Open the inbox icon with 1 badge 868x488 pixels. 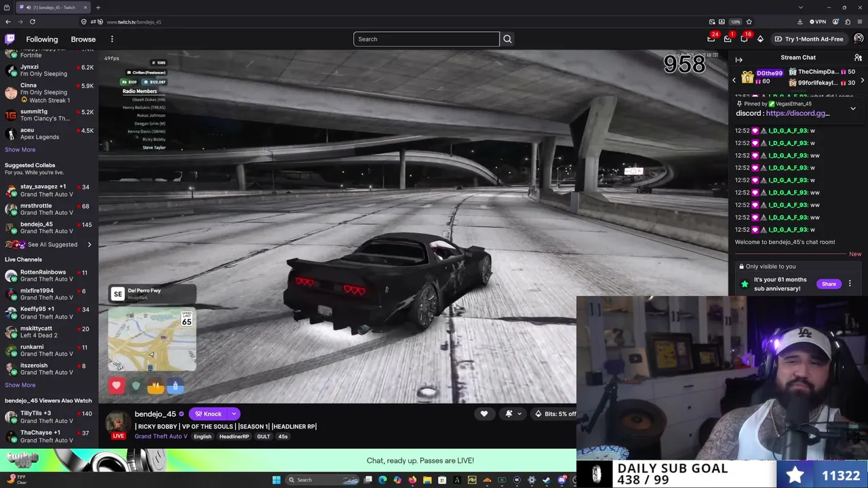(728, 39)
